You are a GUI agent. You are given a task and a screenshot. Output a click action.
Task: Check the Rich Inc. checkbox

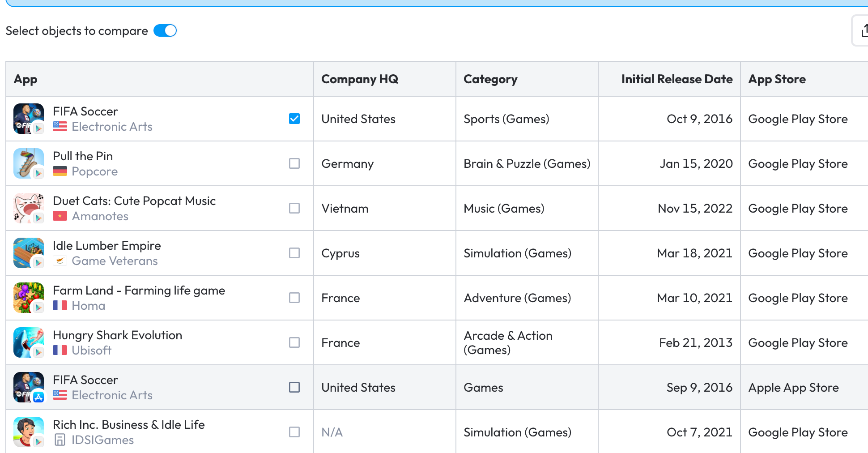coord(294,432)
